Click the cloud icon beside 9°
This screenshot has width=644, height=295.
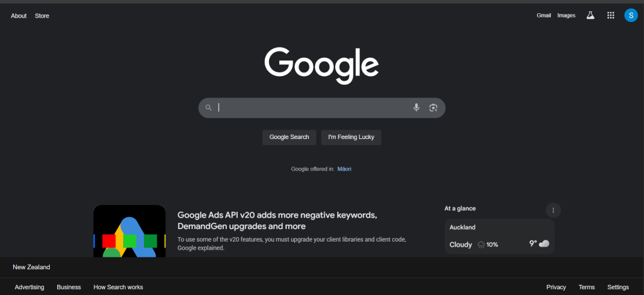point(544,243)
